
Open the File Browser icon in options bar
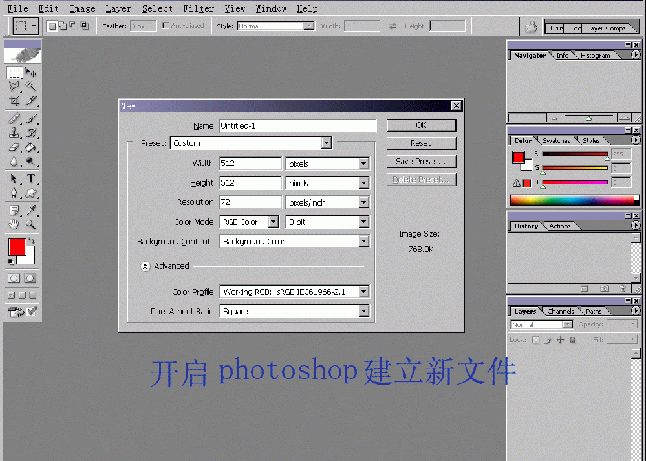tap(531, 27)
